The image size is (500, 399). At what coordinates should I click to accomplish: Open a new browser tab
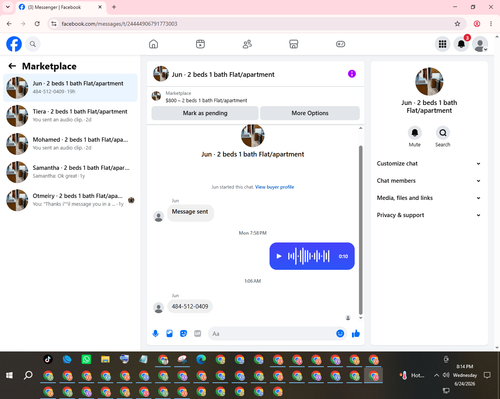(x=114, y=7)
